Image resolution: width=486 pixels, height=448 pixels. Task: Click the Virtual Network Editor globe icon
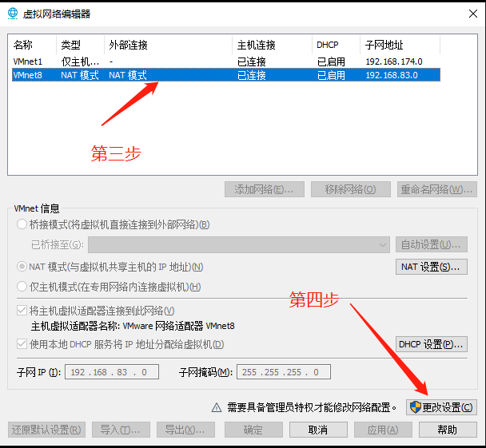(13, 14)
